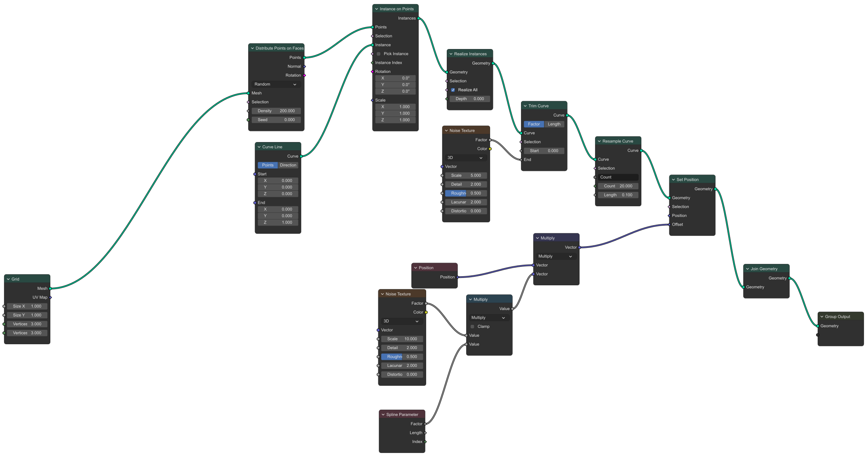Open the Count mode dropdown in Resample Curve
868x457 pixels.
pyautogui.click(x=617, y=177)
